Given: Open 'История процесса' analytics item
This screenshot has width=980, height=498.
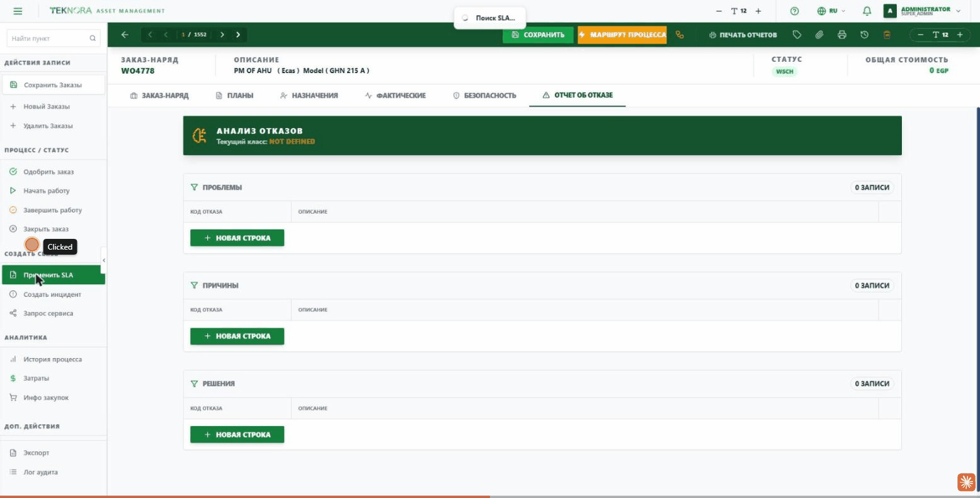Looking at the screenshot, I should (x=54, y=359).
